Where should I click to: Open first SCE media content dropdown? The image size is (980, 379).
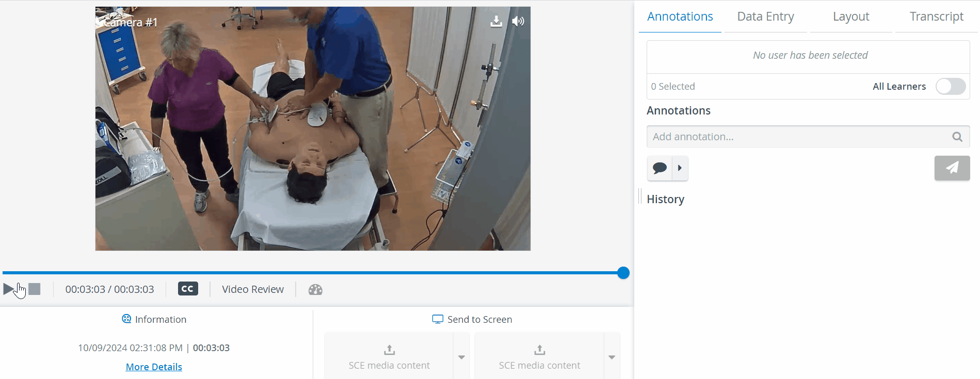point(461,357)
